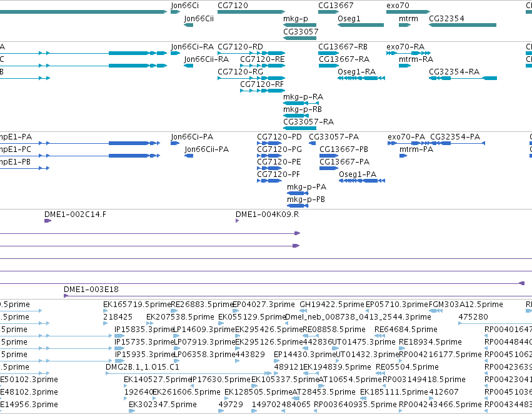Screen dimensions: 532x414
Task: Click the Jon66Ci-PA protein label
Action: click(x=192, y=137)
